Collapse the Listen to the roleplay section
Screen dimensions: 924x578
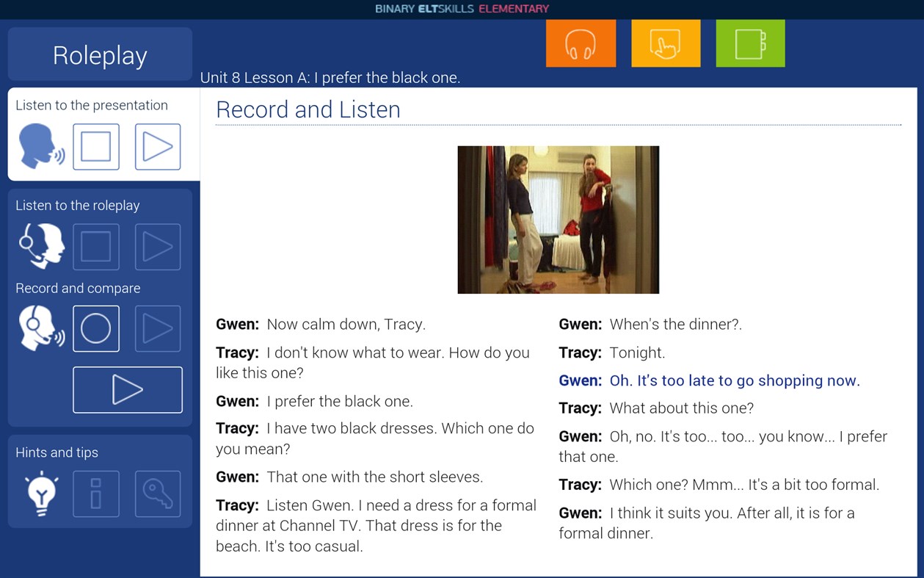pyautogui.click(x=77, y=206)
